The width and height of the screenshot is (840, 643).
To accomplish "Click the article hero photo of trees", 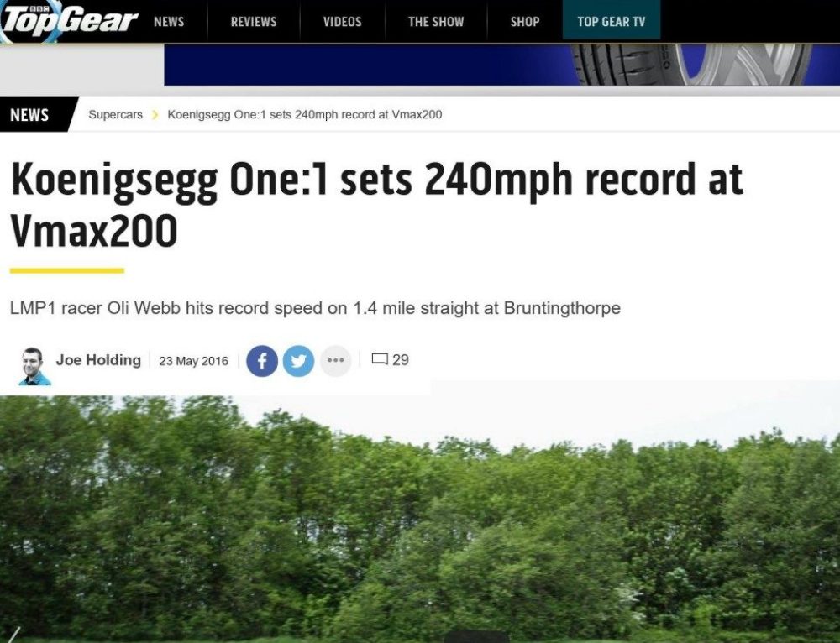I will tap(420, 518).
